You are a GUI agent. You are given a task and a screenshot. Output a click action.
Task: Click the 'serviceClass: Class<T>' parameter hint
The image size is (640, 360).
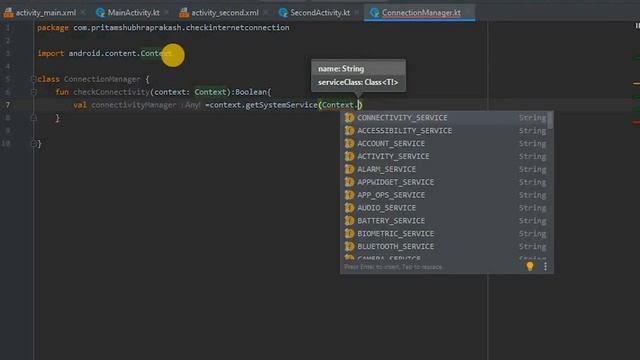[x=358, y=82]
